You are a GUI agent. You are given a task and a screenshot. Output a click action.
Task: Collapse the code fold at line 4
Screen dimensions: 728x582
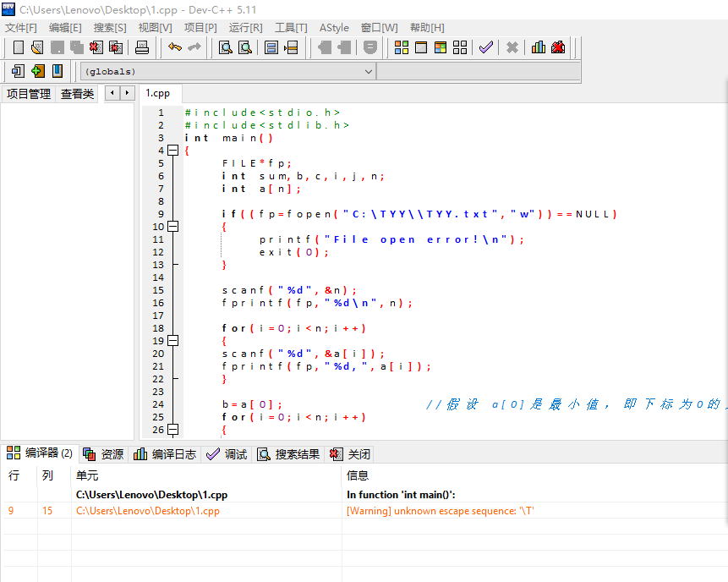tap(172, 151)
